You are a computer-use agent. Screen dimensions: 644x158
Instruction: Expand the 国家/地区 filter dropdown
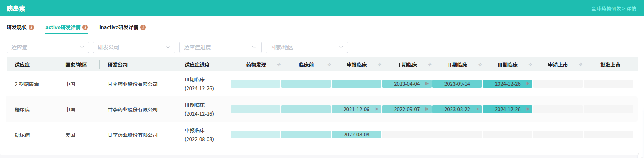(307, 47)
